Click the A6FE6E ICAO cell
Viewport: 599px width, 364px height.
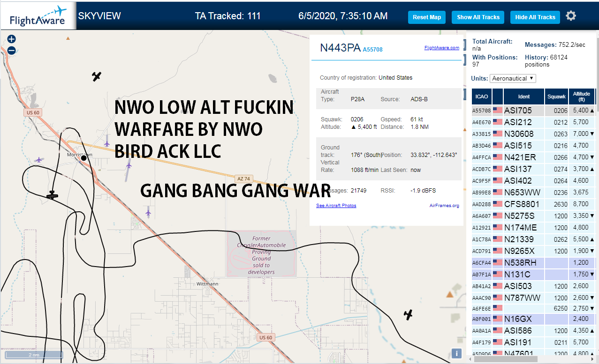point(482,308)
